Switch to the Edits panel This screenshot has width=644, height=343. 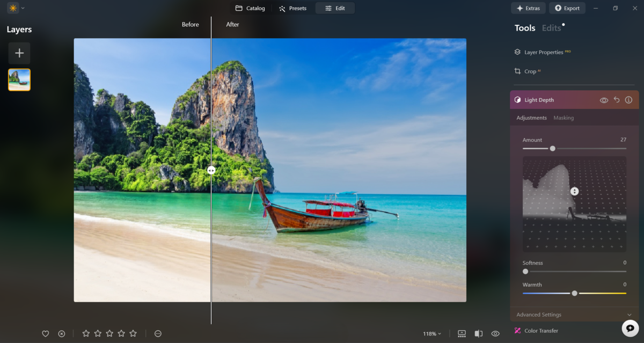pyautogui.click(x=551, y=28)
